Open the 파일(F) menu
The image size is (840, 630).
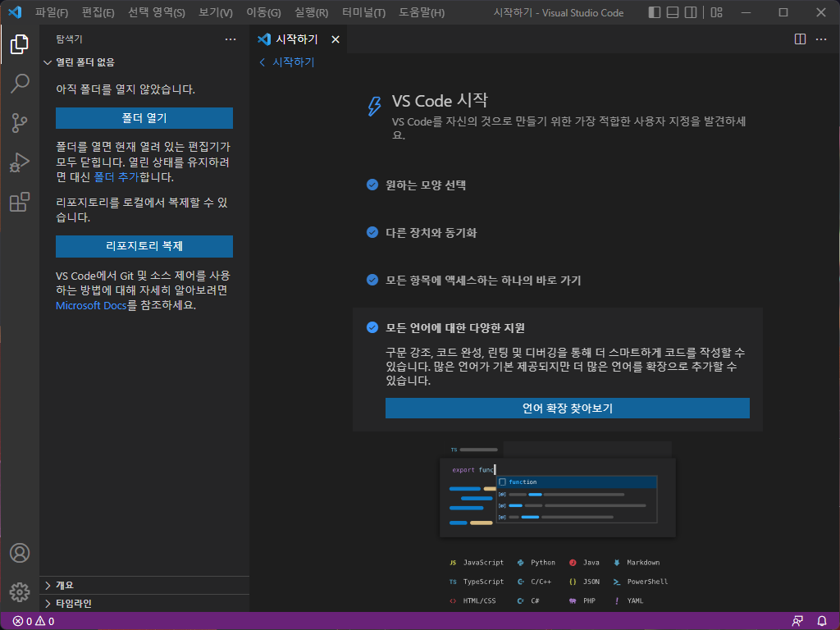coord(52,12)
